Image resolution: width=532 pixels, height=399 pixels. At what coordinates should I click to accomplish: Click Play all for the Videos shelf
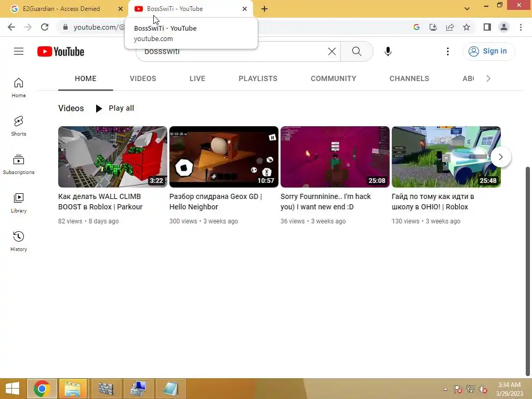pos(115,108)
